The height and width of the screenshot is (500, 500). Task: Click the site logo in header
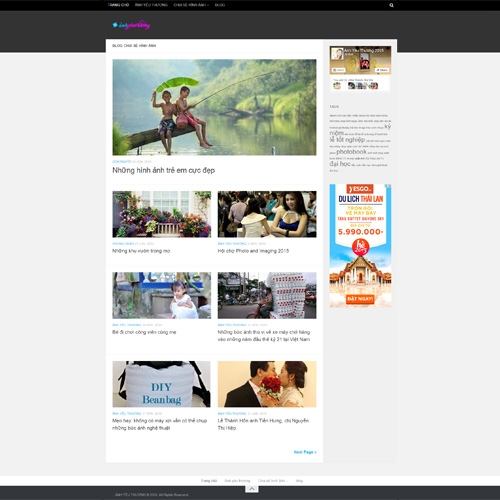click(131, 25)
